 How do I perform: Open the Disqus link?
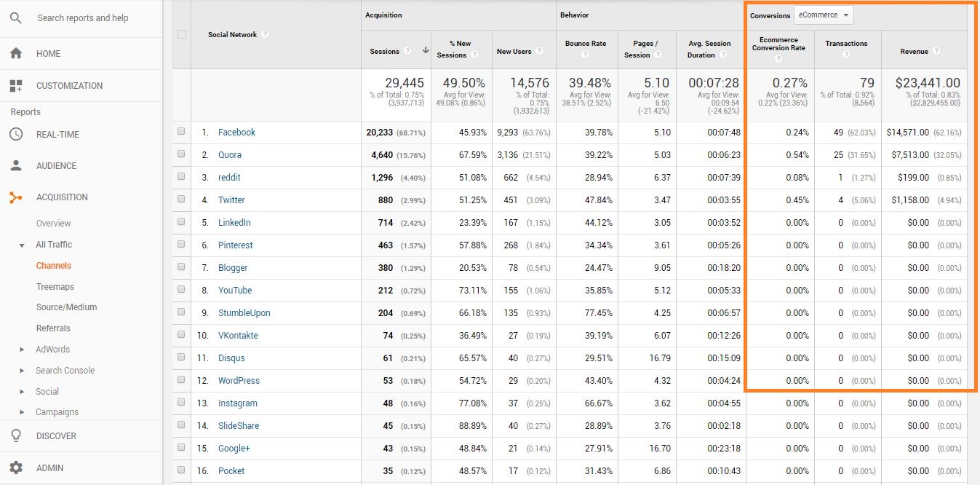(x=231, y=358)
